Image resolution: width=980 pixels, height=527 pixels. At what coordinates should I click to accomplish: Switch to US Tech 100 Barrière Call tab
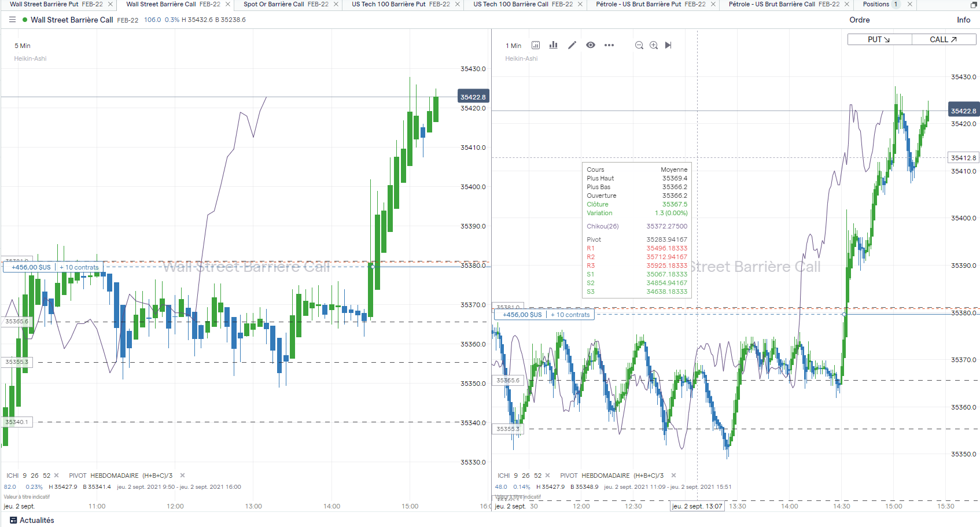523,4
